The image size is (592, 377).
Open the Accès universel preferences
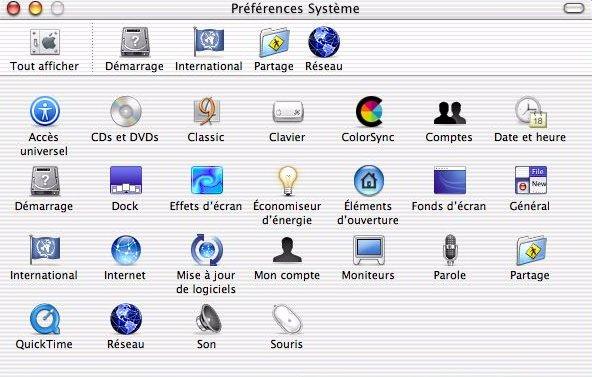tap(45, 111)
